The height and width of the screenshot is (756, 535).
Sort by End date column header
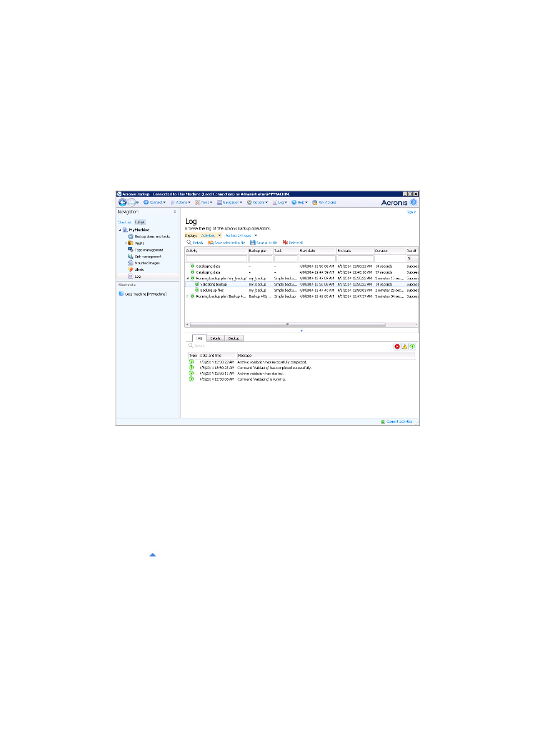point(355,251)
